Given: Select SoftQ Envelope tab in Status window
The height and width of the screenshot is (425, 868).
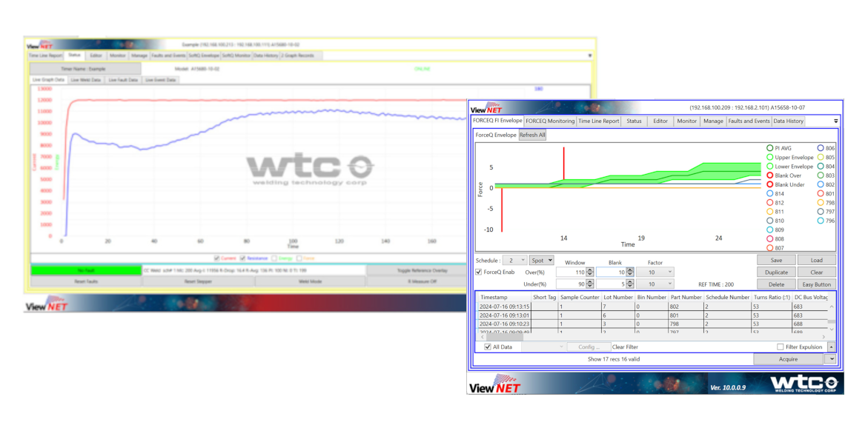Looking at the screenshot, I should pyautogui.click(x=204, y=56).
